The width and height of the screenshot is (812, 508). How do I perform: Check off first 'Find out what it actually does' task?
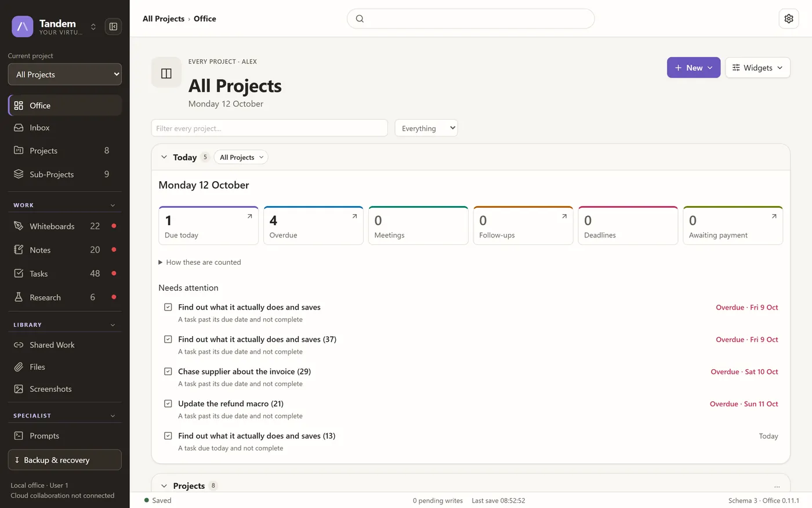168,307
